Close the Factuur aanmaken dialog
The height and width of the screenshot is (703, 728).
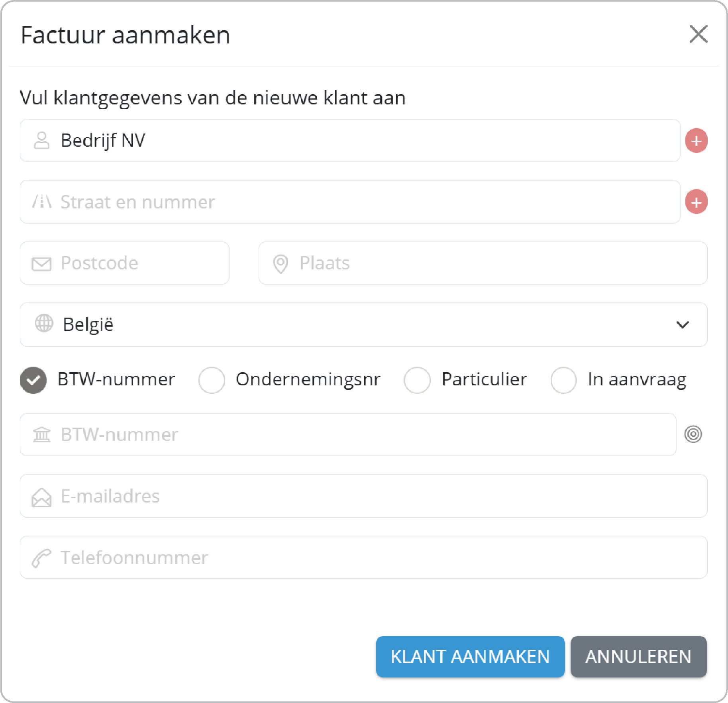click(698, 34)
